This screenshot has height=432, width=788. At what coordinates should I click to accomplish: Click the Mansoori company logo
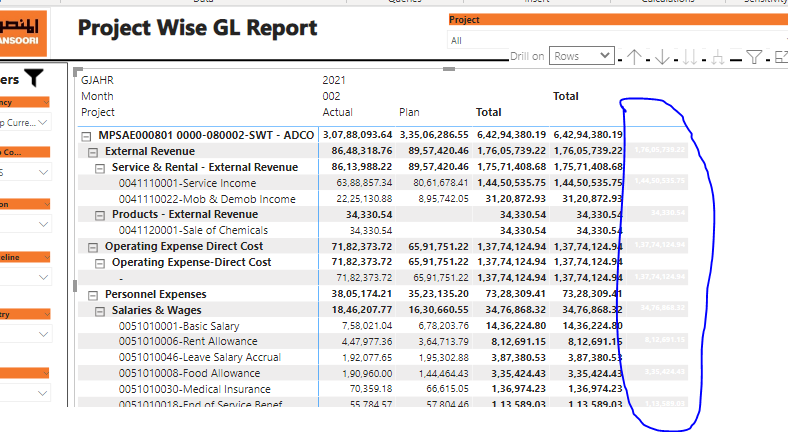pos(23,32)
